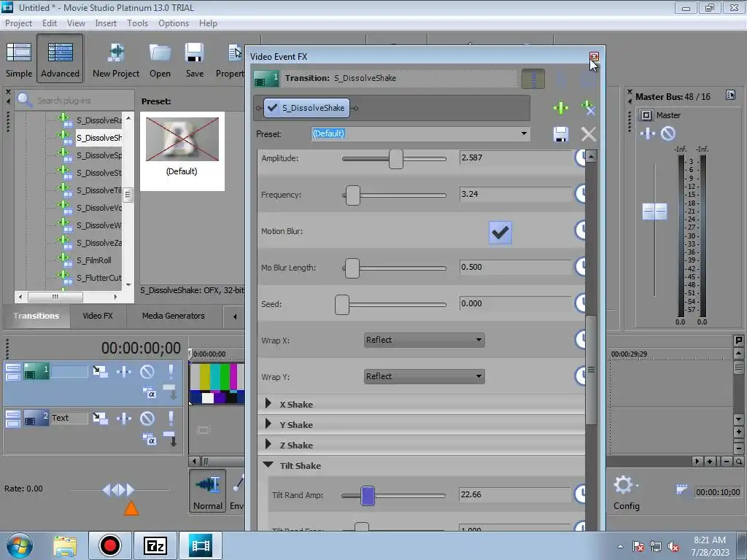Click Windows Start button
The width and height of the screenshot is (747, 560).
(20, 545)
